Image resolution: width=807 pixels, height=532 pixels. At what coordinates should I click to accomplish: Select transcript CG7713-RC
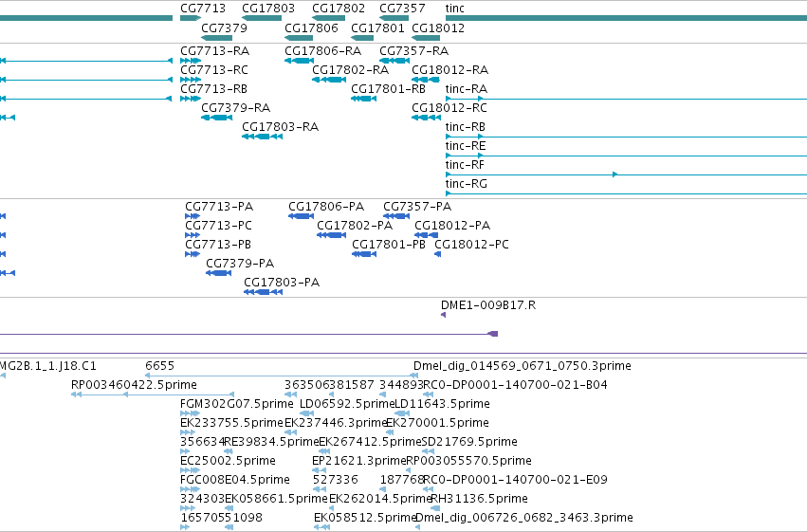(x=214, y=70)
